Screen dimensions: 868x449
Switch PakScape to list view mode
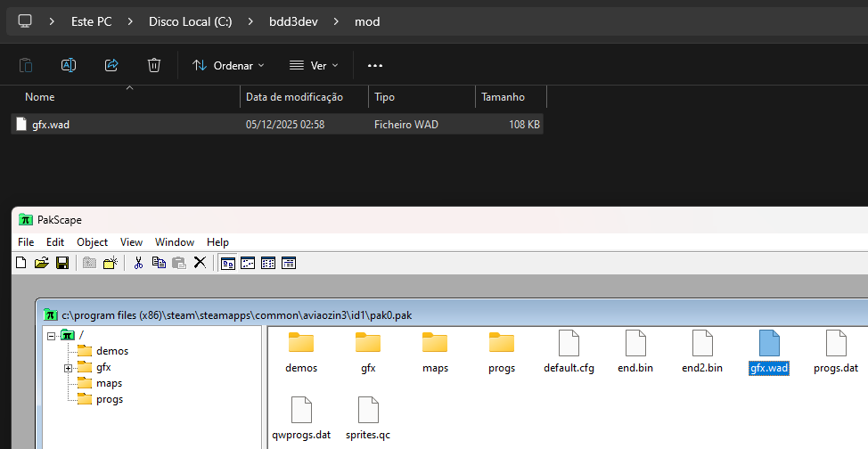point(268,263)
